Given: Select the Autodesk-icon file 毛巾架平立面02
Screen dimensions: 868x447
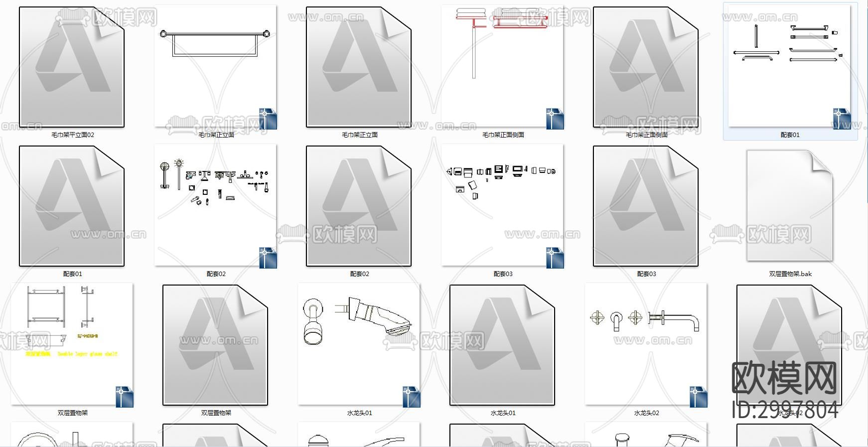Looking at the screenshot, I should coord(72,67).
